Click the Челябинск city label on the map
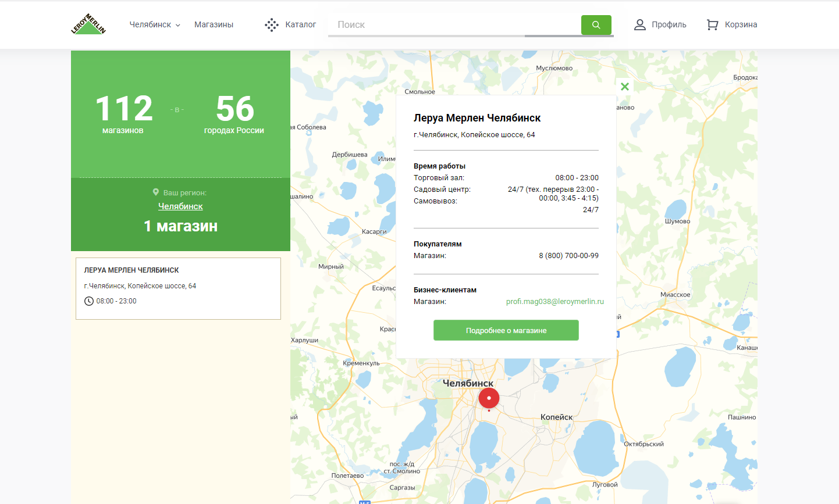 pyautogui.click(x=468, y=383)
